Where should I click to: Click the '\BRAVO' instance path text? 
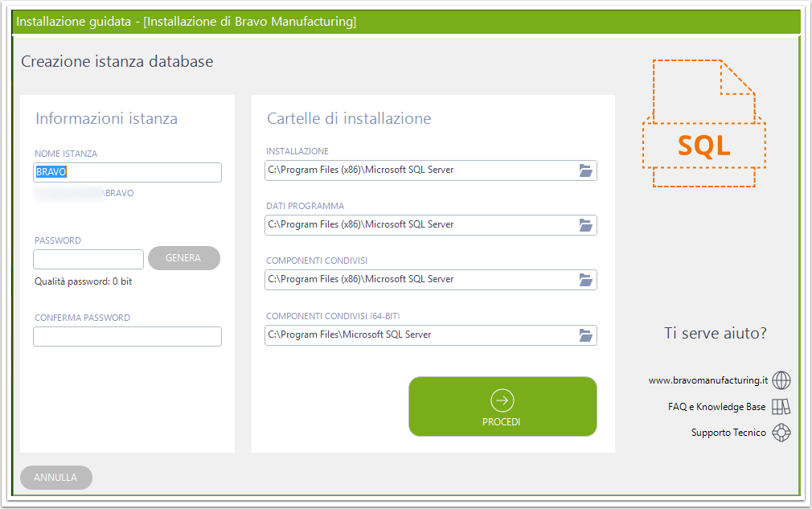[118, 193]
